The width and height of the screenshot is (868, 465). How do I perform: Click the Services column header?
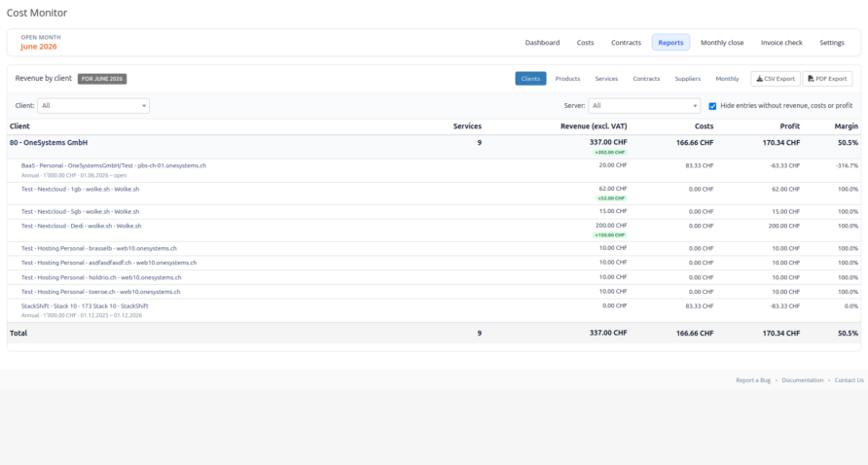(467, 126)
